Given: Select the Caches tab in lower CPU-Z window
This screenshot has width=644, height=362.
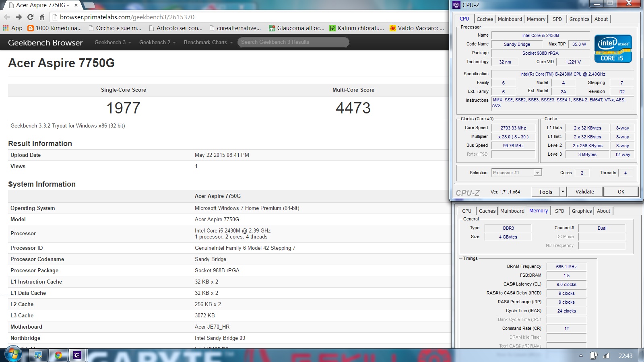Looking at the screenshot, I should 487,211.
